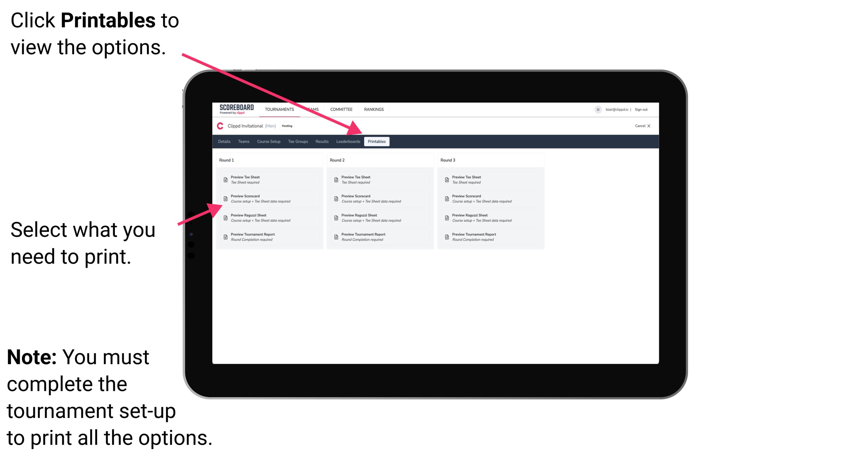868x467 pixels.
Task: Click the Clippd Invitational tournament name
Action: point(251,127)
